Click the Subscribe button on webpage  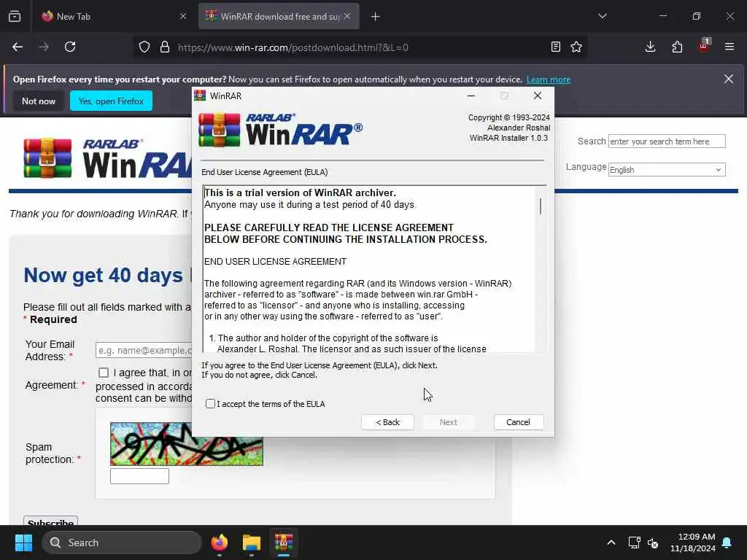pyautogui.click(x=50, y=521)
